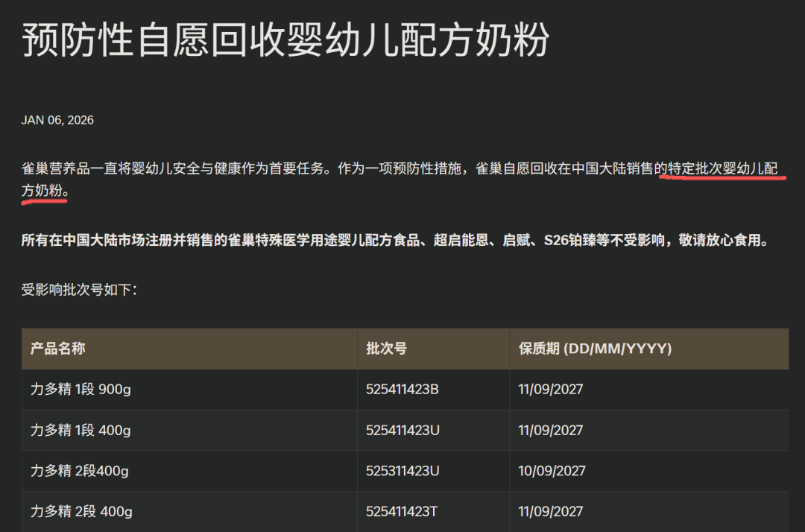Click batch number 525311423U
This screenshot has width=805, height=532.
click(x=402, y=471)
